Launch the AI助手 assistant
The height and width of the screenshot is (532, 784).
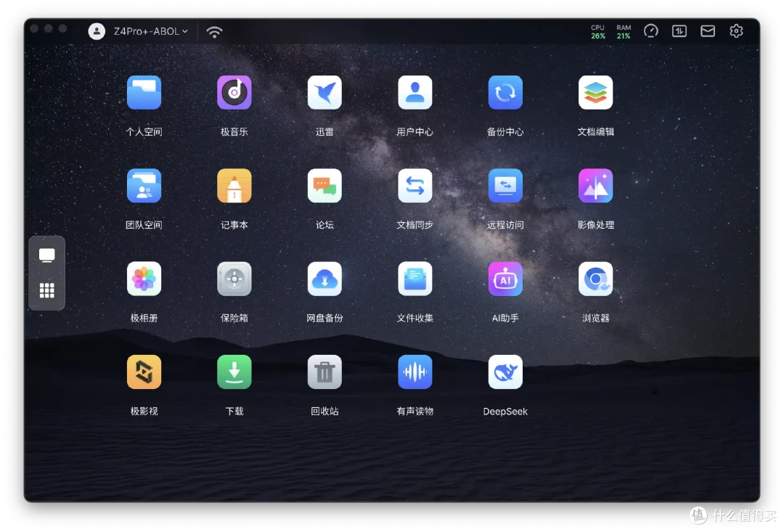(505, 279)
